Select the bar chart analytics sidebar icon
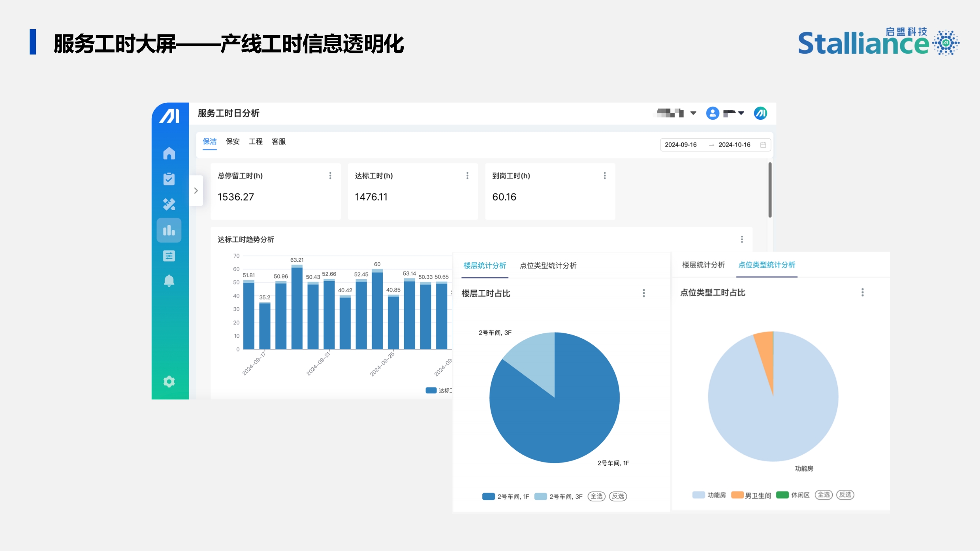This screenshot has width=980, height=551. (169, 230)
